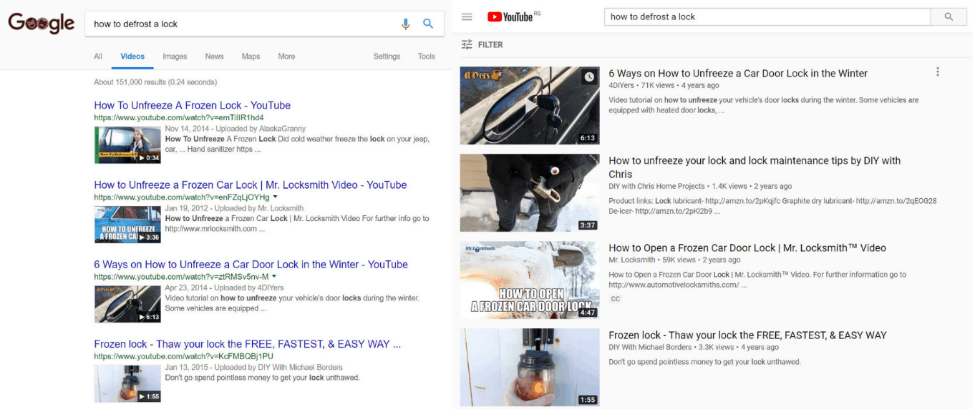Click 'Jan 13, 2015 - Uploaded by DIY With Michael Borders'

[254, 368]
